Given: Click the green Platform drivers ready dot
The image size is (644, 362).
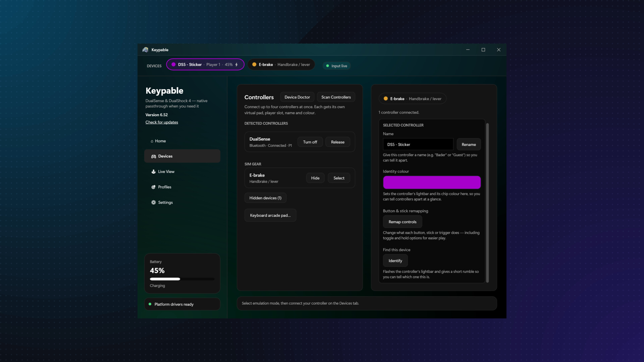Looking at the screenshot, I should [x=150, y=304].
